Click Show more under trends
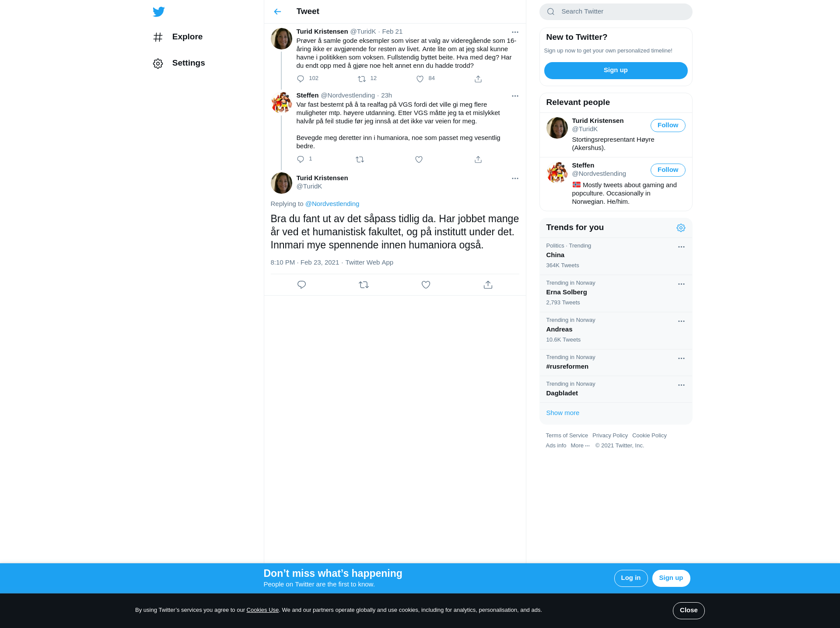Image resolution: width=840 pixels, height=628 pixels. coord(563,413)
